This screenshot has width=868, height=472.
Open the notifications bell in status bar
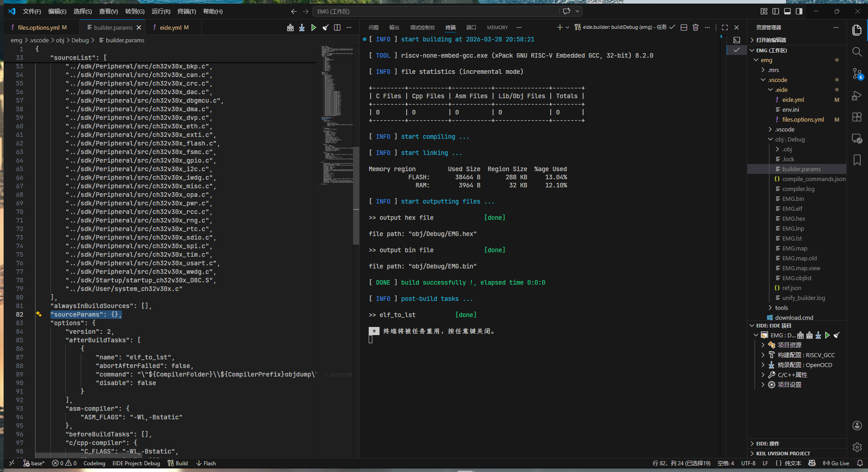coord(859,463)
